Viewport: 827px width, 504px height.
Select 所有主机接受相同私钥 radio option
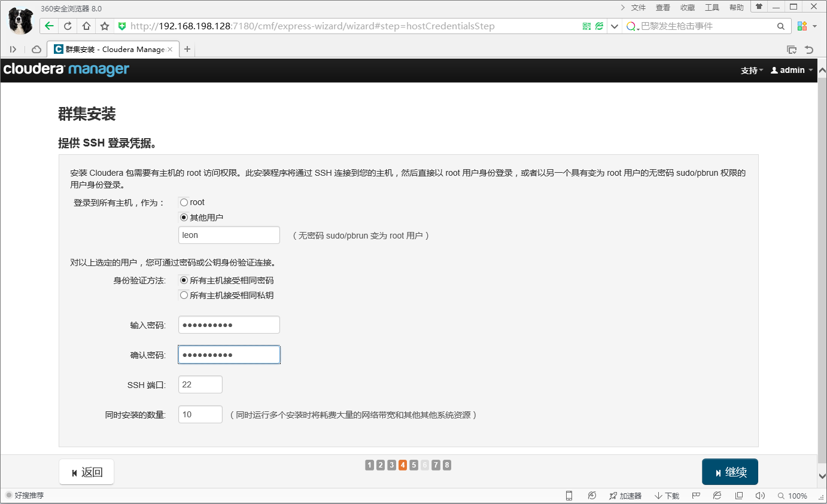click(x=184, y=295)
